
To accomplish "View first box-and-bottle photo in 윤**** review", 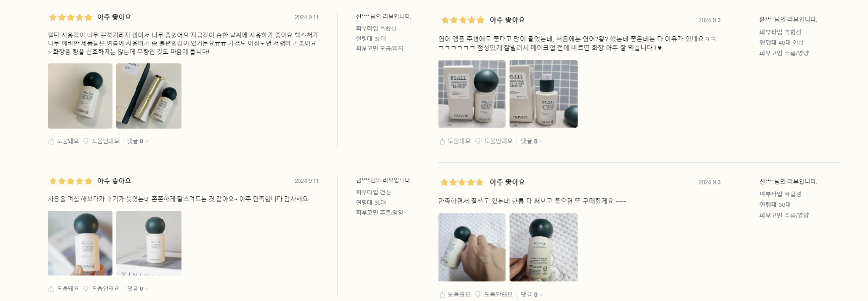I will tap(472, 94).
